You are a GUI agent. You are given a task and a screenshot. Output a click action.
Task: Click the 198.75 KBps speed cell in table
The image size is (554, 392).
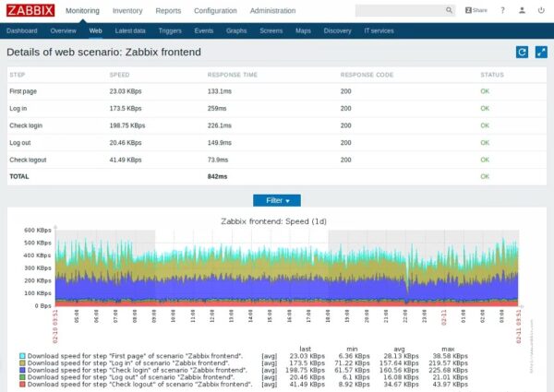127,125
